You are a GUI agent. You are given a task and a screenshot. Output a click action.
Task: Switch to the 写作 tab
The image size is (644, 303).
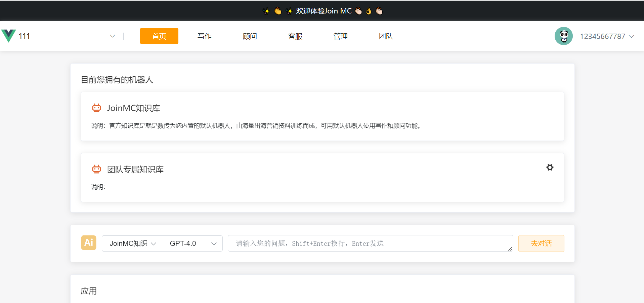tap(204, 36)
